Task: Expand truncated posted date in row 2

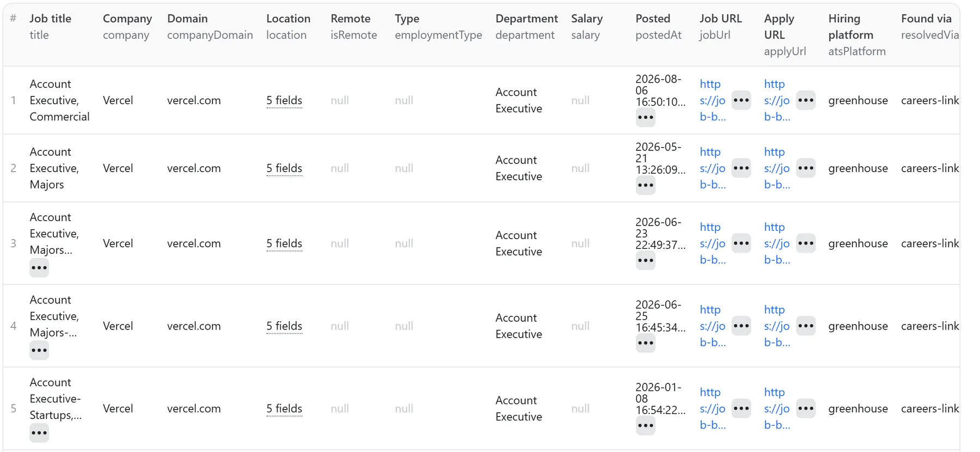Action: pos(645,185)
